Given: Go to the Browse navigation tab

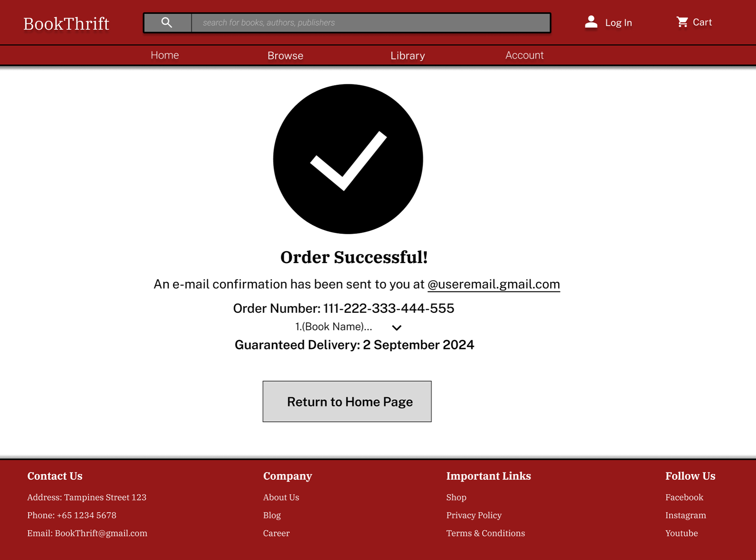Looking at the screenshot, I should pyautogui.click(x=285, y=56).
